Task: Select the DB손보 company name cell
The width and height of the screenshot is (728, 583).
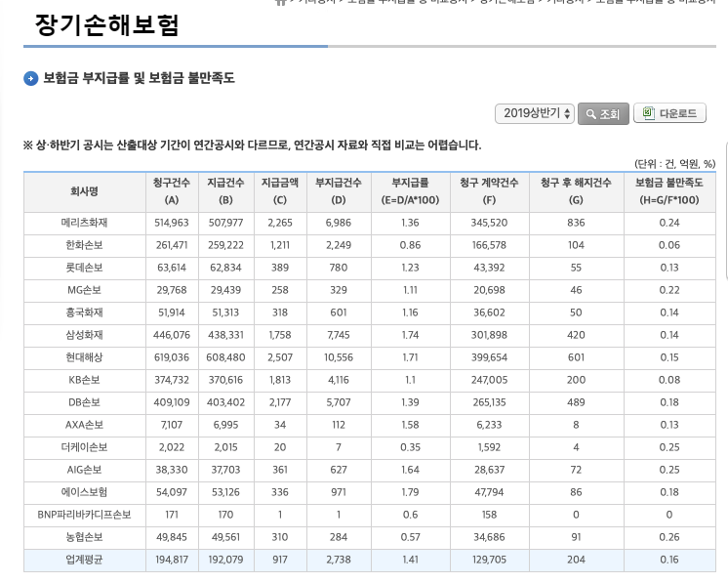Action: 85,402
